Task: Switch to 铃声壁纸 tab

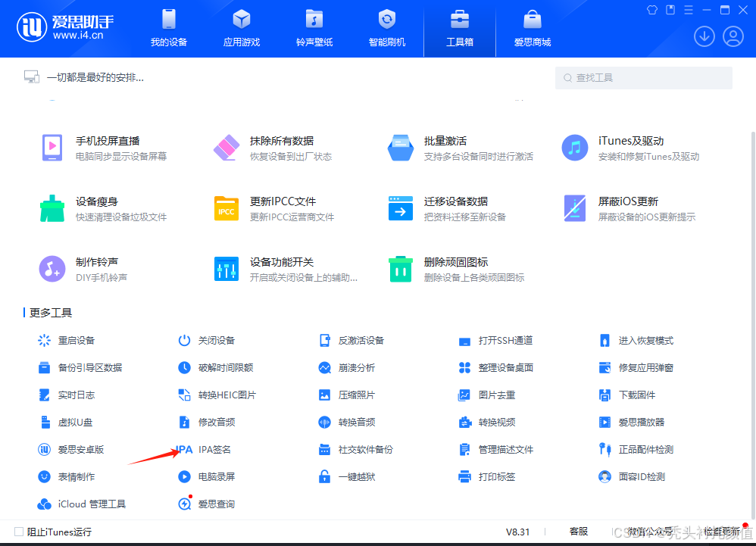Action: pos(314,28)
